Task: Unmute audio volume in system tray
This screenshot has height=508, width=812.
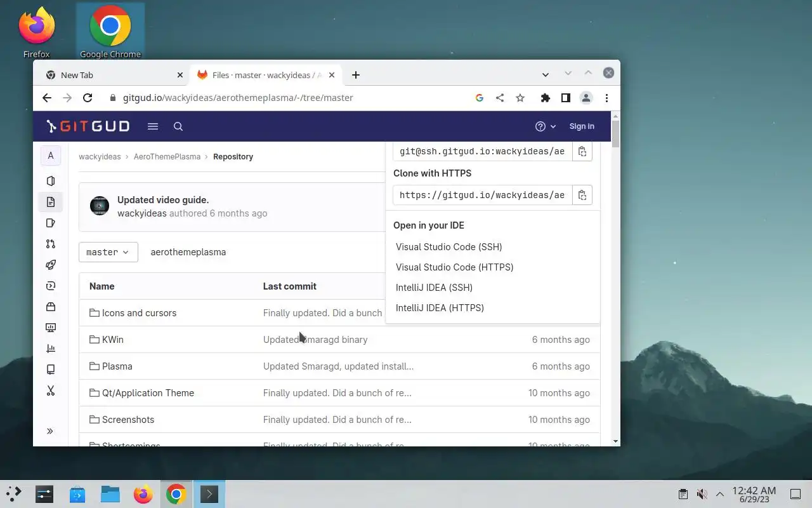Action: pyautogui.click(x=702, y=494)
